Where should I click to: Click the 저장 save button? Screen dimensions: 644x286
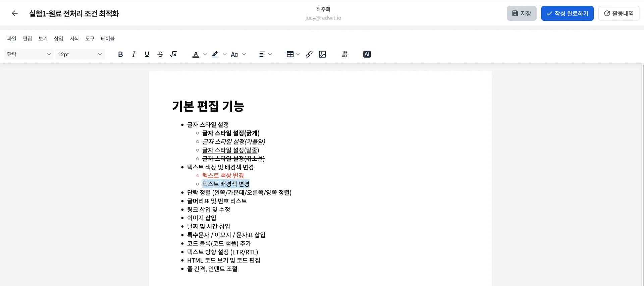point(522,13)
